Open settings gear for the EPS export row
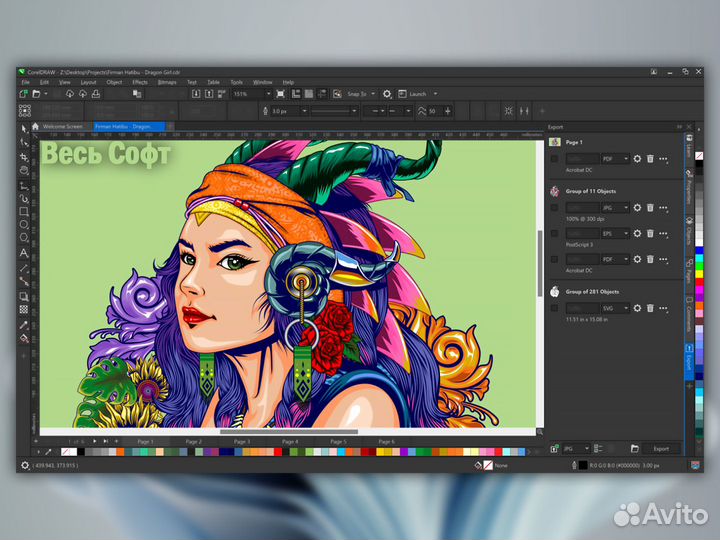This screenshot has height=540, width=720. point(637,233)
